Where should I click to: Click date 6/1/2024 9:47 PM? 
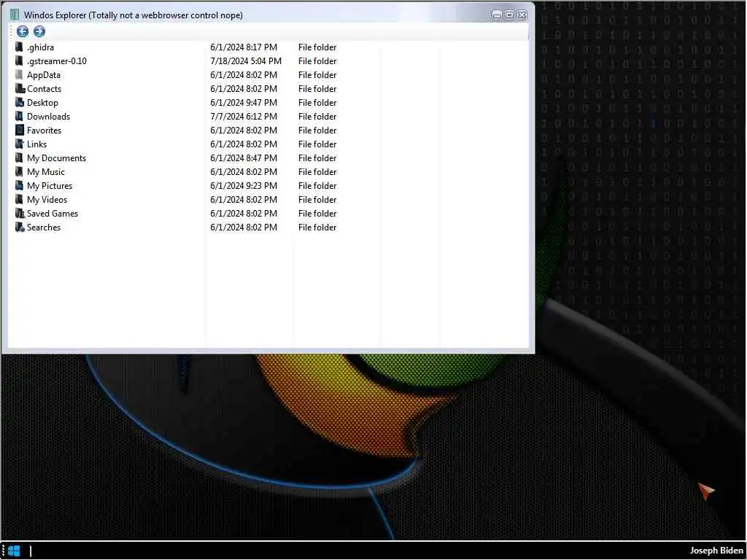244,102
